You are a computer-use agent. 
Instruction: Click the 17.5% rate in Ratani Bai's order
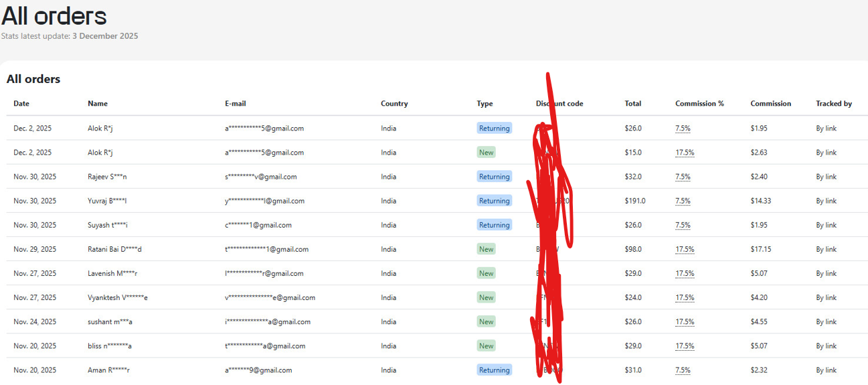point(685,249)
